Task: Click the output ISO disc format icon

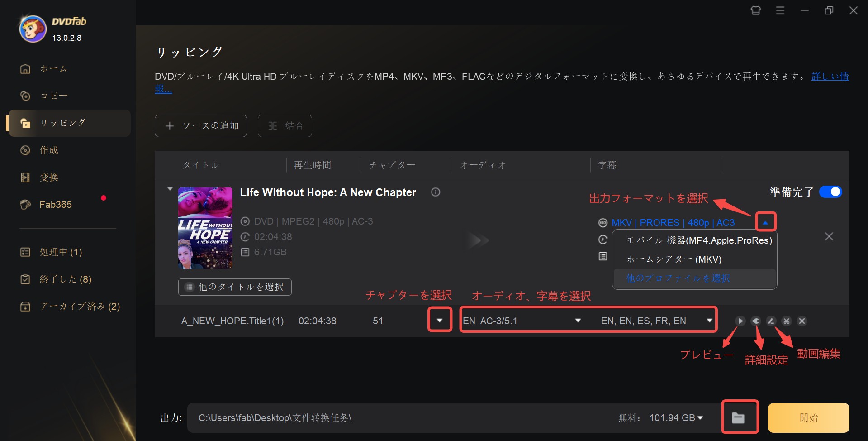Action: click(x=603, y=223)
